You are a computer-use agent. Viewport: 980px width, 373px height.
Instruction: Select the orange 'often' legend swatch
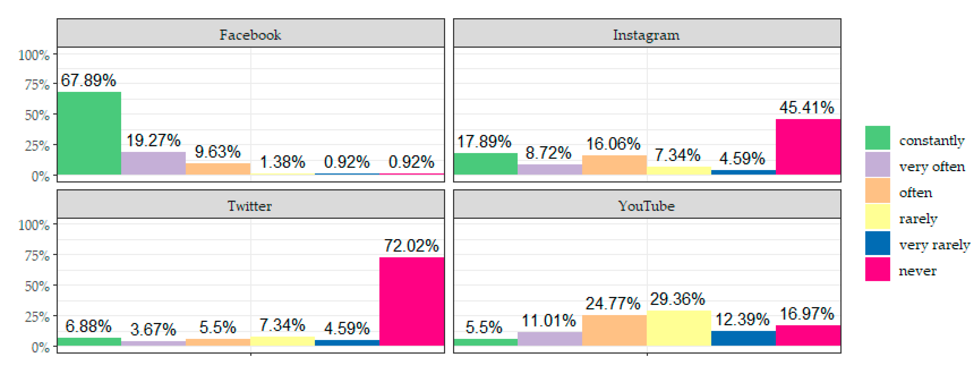point(877,190)
